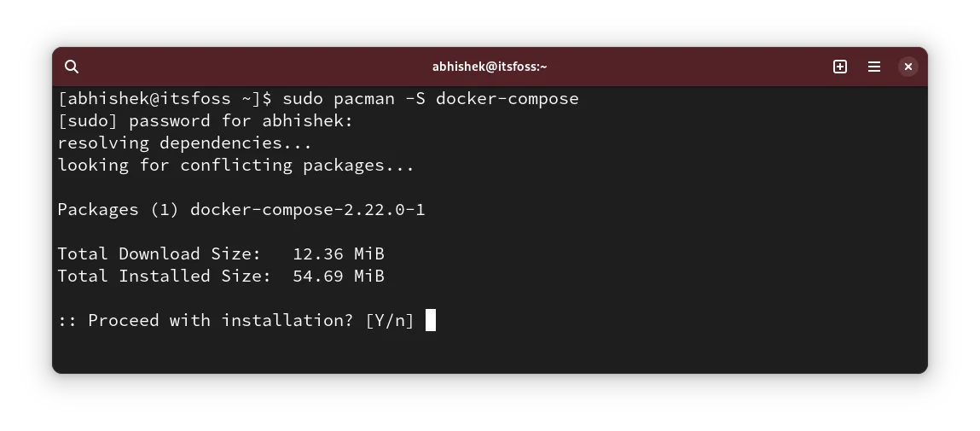Viewport: 980px width, 431px height.
Task: Click the [Y/n] confirmation option text
Action: [390, 321]
